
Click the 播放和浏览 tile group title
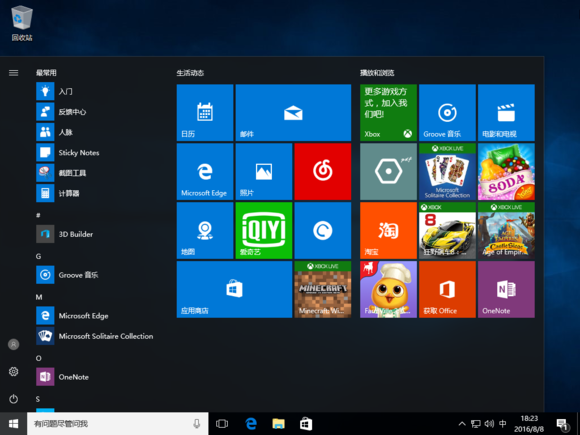click(x=377, y=73)
